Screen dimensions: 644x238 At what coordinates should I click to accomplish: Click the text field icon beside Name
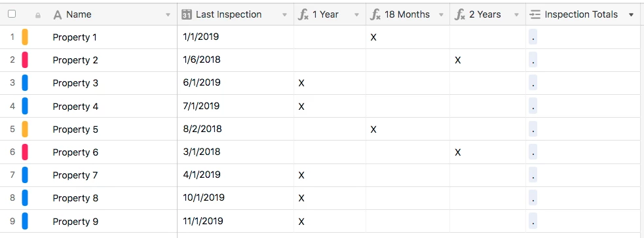(58, 15)
